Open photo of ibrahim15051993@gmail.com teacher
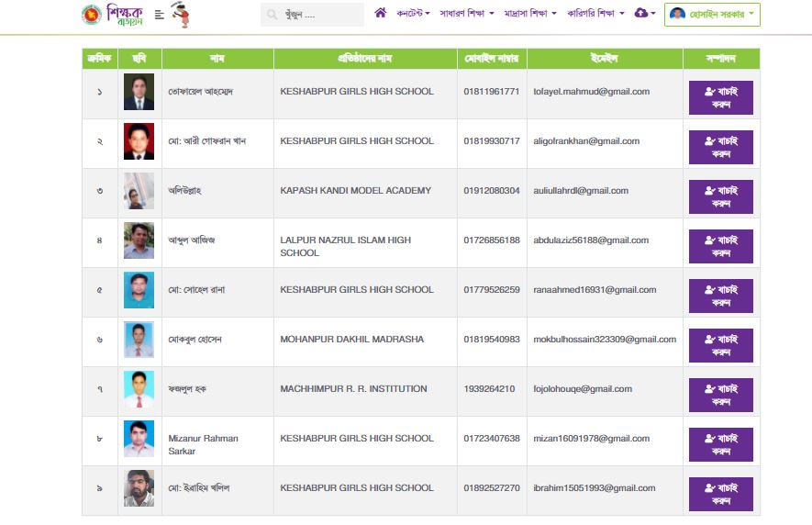The image size is (812, 525). (x=139, y=488)
